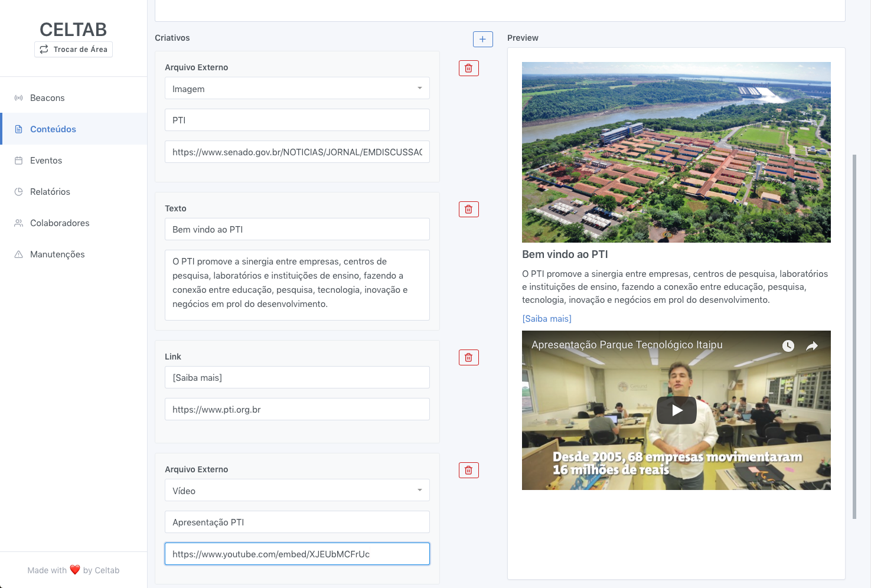This screenshot has height=588, width=871.
Task: Click the plus icon to add a creative
Action: point(482,39)
